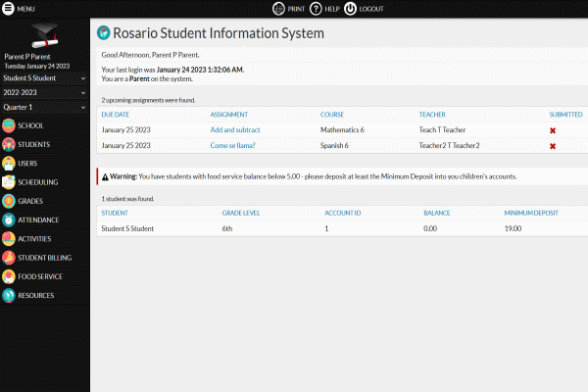Image resolution: width=588 pixels, height=392 pixels.
Task: Open the Grades module icon
Action: click(9, 201)
